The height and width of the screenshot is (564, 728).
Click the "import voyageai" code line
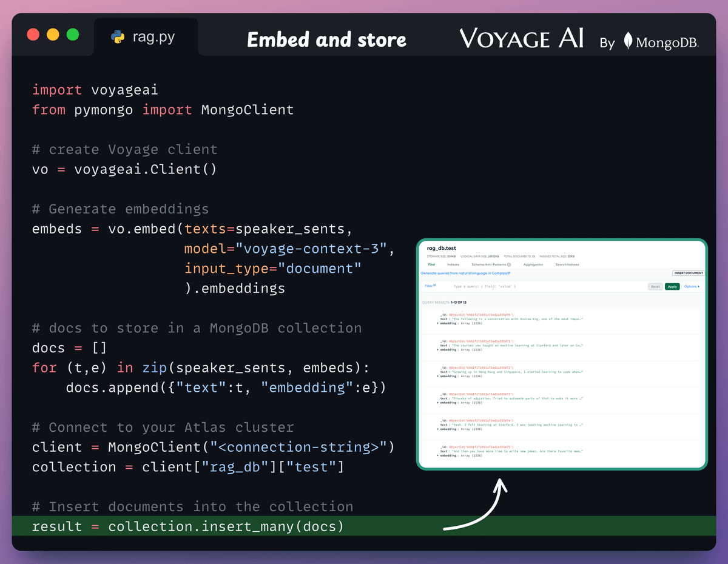pyautogui.click(x=95, y=90)
